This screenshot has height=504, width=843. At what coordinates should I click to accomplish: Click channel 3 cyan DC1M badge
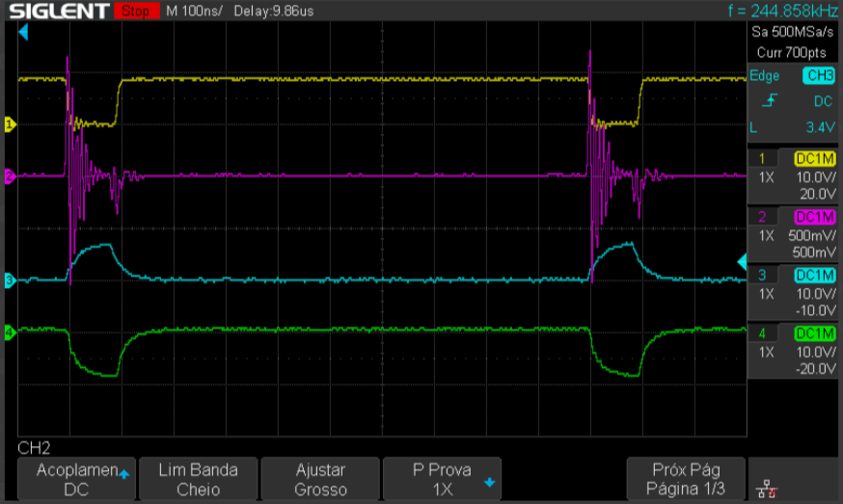pyautogui.click(x=815, y=275)
